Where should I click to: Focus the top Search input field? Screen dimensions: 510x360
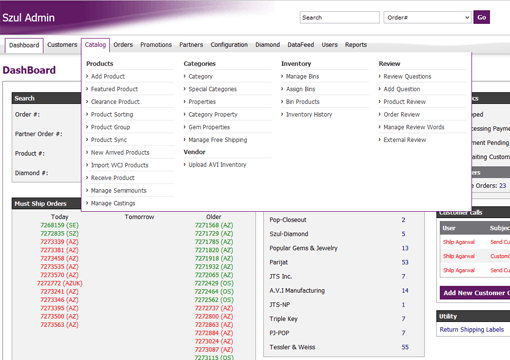(x=339, y=17)
